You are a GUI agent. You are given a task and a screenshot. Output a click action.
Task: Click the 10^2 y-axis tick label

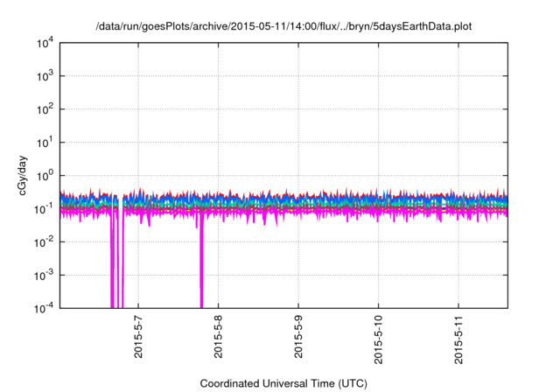point(45,109)
